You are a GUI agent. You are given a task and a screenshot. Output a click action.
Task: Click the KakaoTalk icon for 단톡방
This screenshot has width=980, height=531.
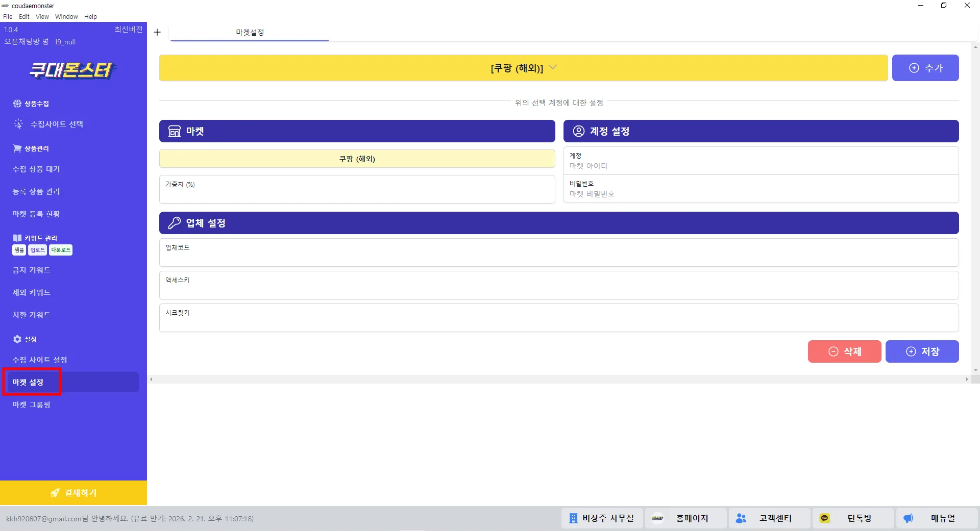point(825,518)
